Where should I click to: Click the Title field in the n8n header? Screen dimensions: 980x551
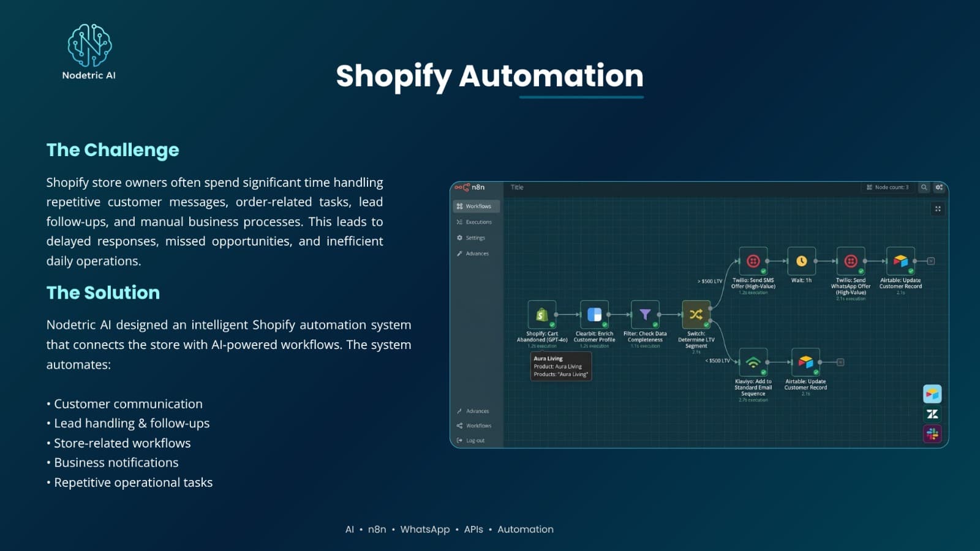click(517, 187)
